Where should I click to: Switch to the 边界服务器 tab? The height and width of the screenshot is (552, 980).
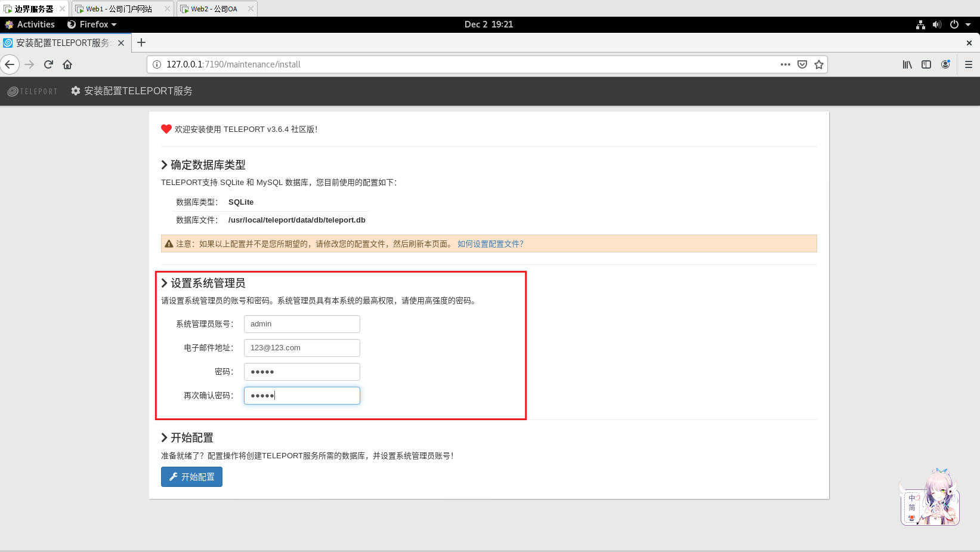click(x=34, y=8)
